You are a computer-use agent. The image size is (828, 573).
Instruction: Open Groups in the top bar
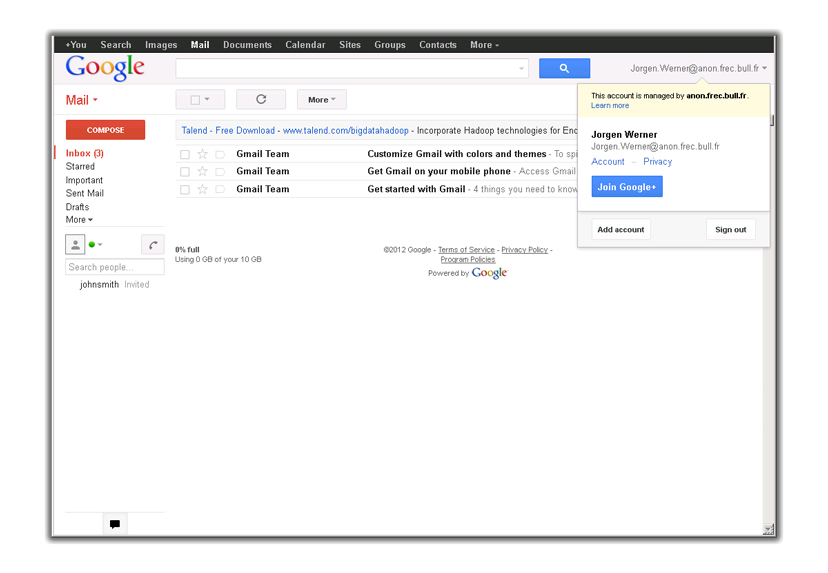pos(390,45)
